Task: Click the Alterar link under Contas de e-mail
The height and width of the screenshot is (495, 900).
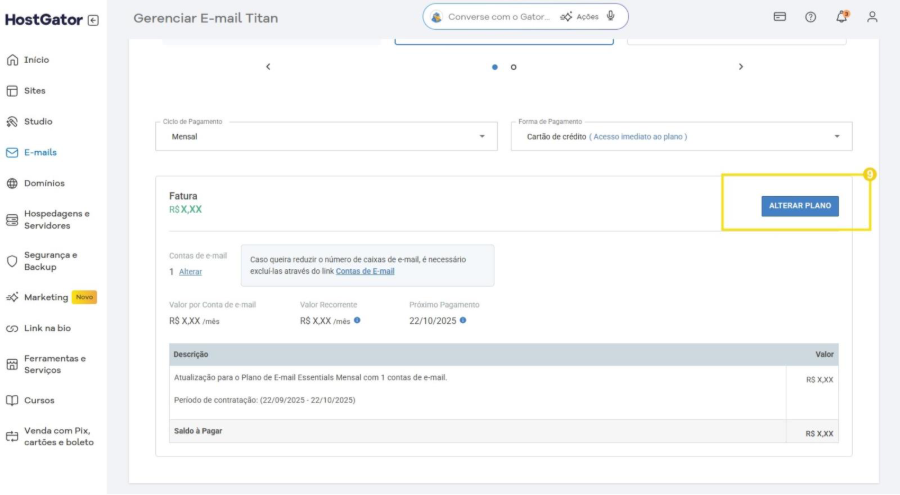Action: [191, 272]
